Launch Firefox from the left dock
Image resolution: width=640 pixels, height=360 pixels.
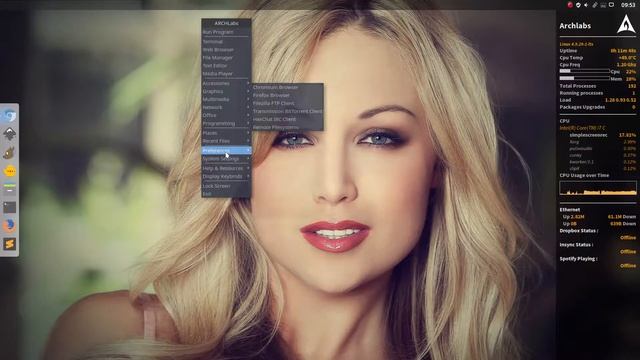9,226
